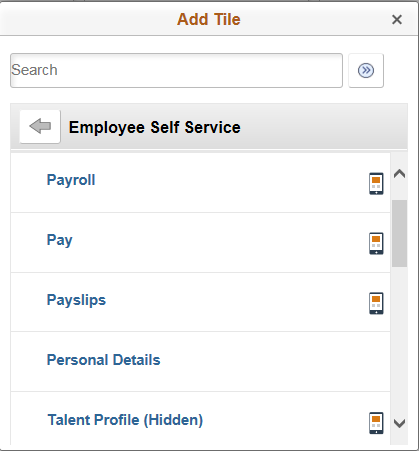
Task: Open the Personal Details tile link
Action: 103,360
